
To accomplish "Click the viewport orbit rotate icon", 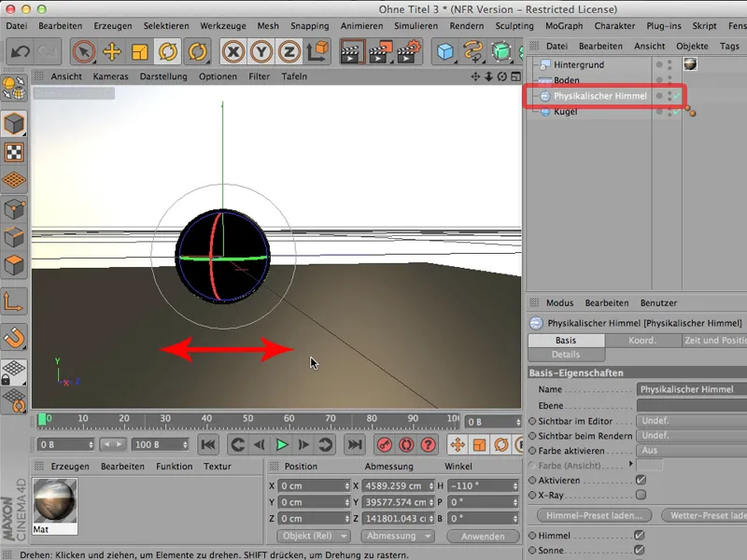I will [x=501, y=77].
